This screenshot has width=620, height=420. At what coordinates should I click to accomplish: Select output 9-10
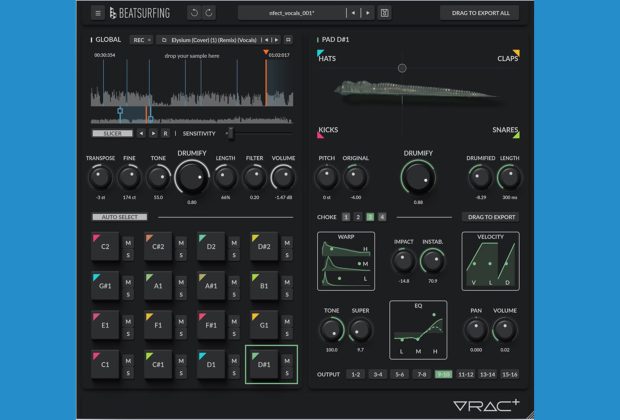443,375
